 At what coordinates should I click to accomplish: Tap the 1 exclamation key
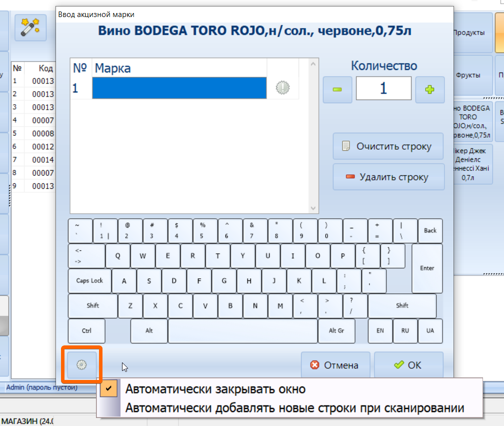[x=105, y=231]
